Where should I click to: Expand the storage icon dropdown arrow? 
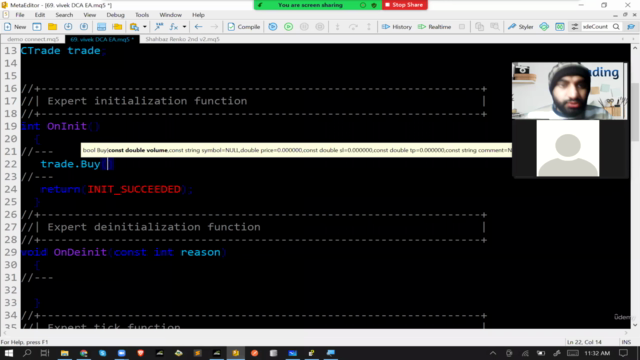click(144, 27)
